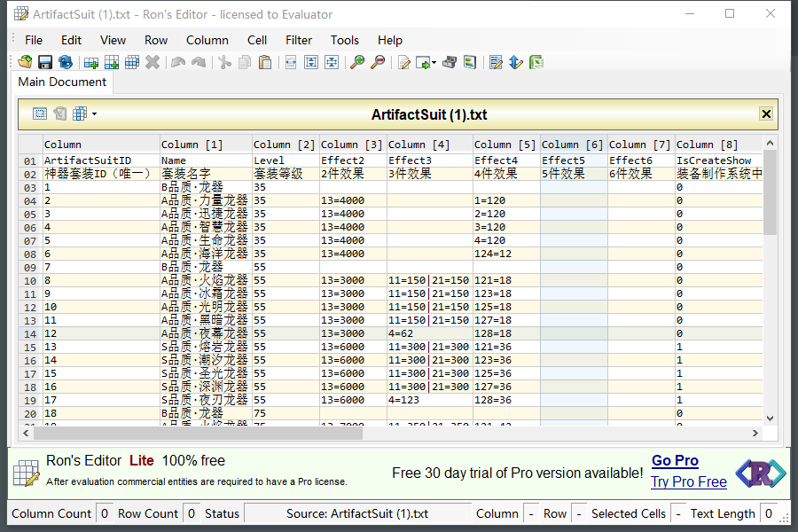This screenshot has height=532, width=798.
Task: Select the Main Document tab
Action: pos(62,82)
